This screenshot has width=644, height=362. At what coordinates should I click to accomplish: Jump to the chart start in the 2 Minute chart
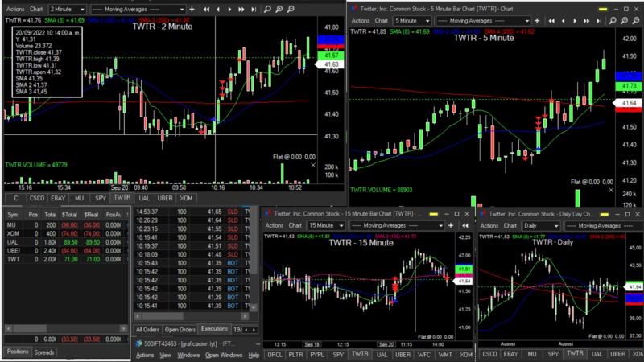[207, 9]
